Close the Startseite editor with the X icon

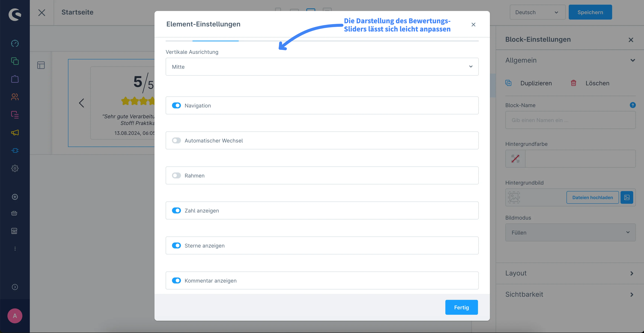[42, 12]
